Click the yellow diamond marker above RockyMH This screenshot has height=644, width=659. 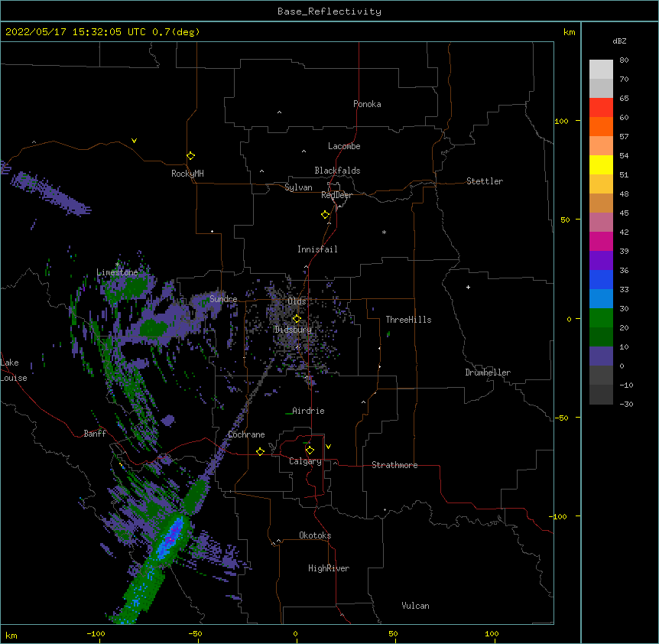pyautogui.click(x=190, y=156)
